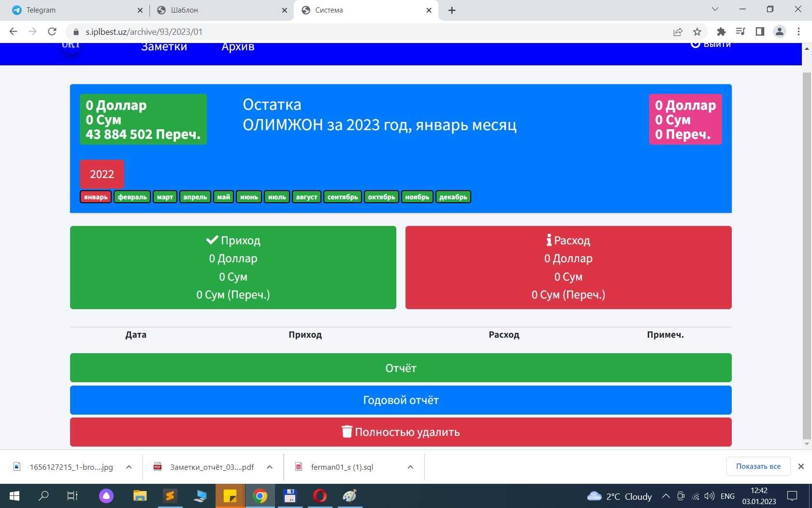
Task: Open the Chrome side panel icon
Action: pos(760,32)
